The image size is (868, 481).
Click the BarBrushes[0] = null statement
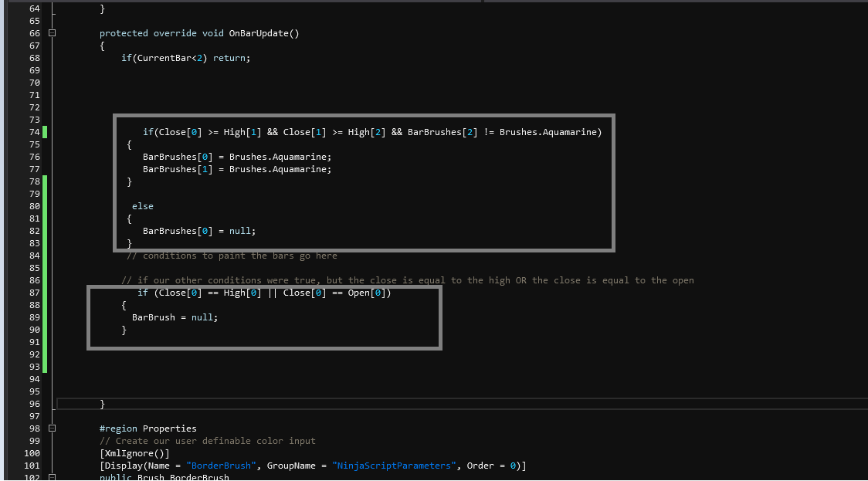(198, 231)
